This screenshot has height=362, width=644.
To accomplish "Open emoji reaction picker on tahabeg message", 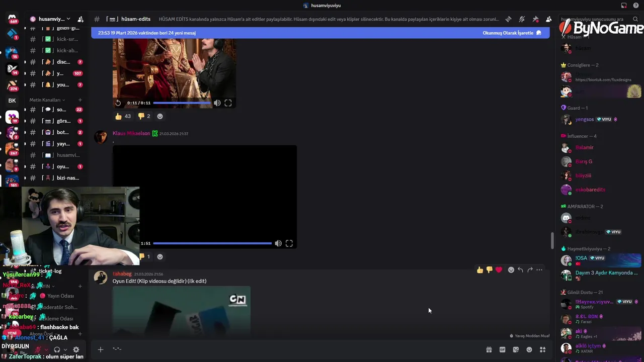I will click(511, 270).
